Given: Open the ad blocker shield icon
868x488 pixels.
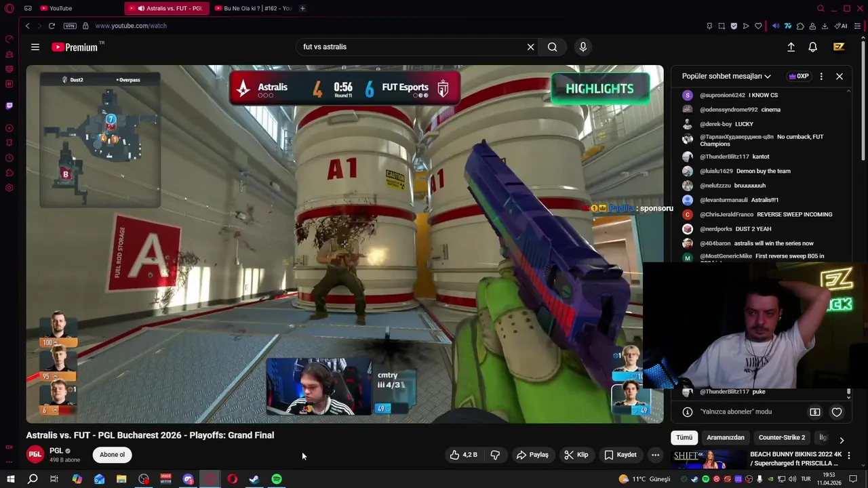Looking at the screenshot, I should (734, 26).
